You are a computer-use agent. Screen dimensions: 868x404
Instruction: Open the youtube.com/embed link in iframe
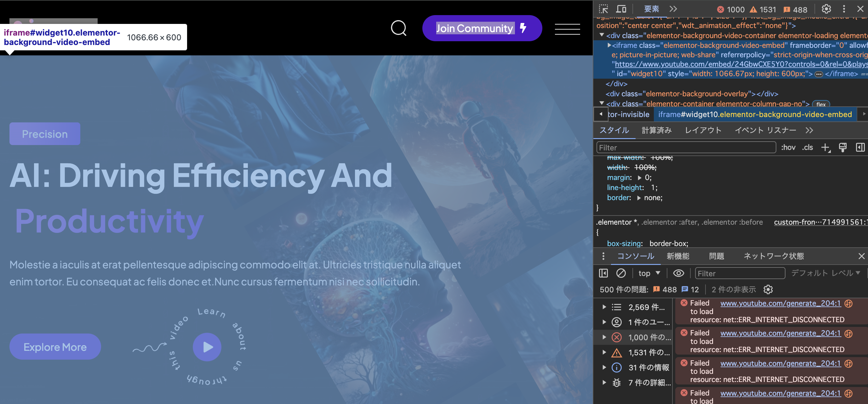[x=741, y=64]
